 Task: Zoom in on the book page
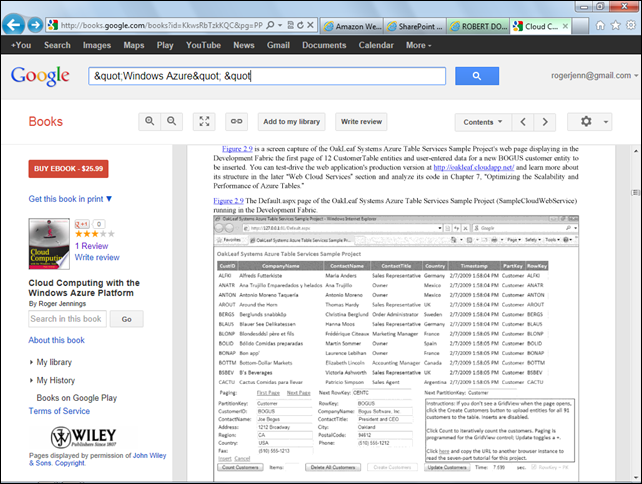click(150, 122)
